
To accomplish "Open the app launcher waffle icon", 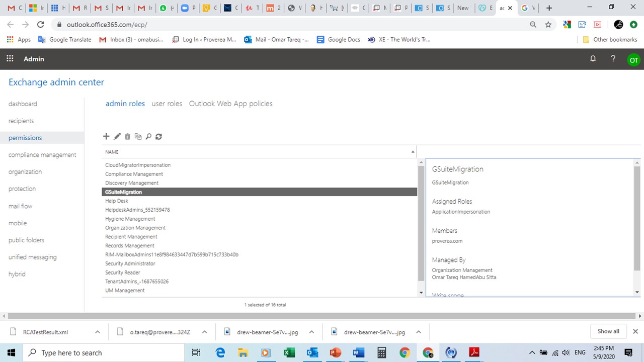I will point(10,59).
